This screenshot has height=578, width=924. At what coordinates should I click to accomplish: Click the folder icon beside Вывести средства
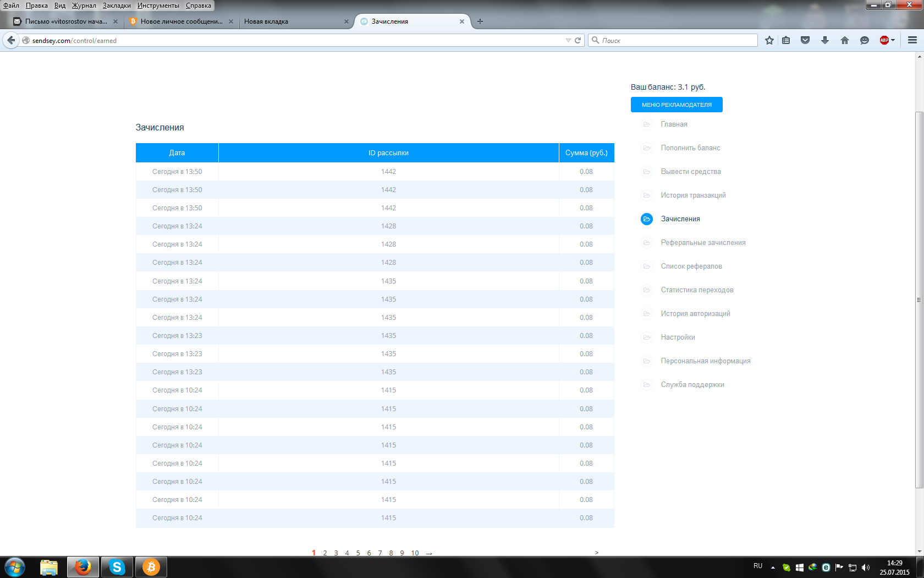point(647,172)
